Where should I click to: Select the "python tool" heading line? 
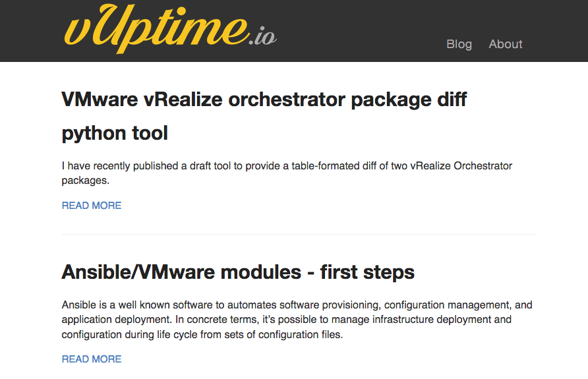[x=115, y=133]
